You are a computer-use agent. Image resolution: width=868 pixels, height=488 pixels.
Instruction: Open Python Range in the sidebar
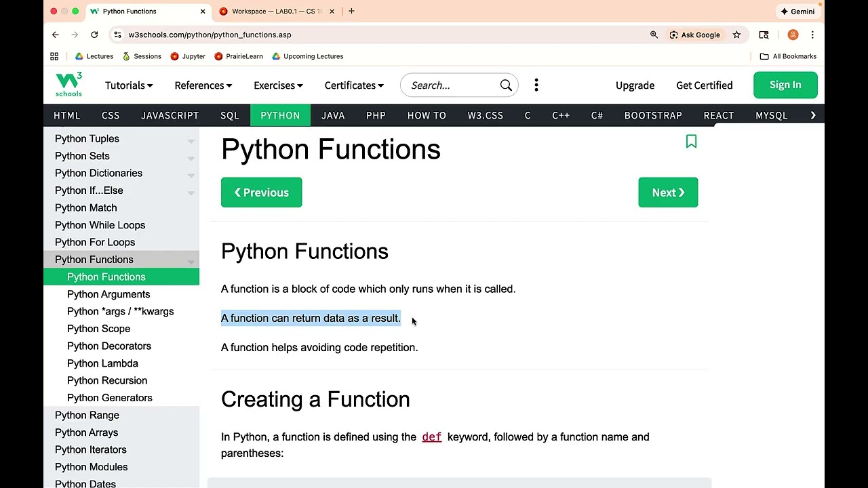tap(87, 415)
